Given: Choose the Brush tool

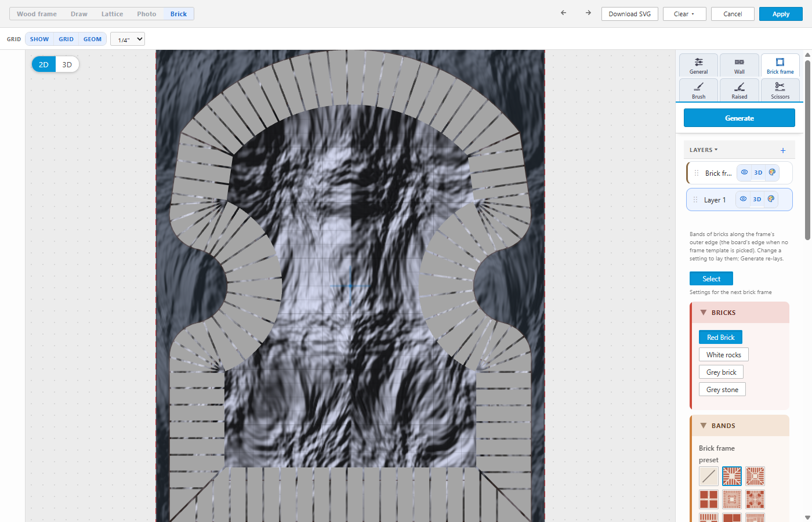Looking at the screenshot, I should click(699, 90).
